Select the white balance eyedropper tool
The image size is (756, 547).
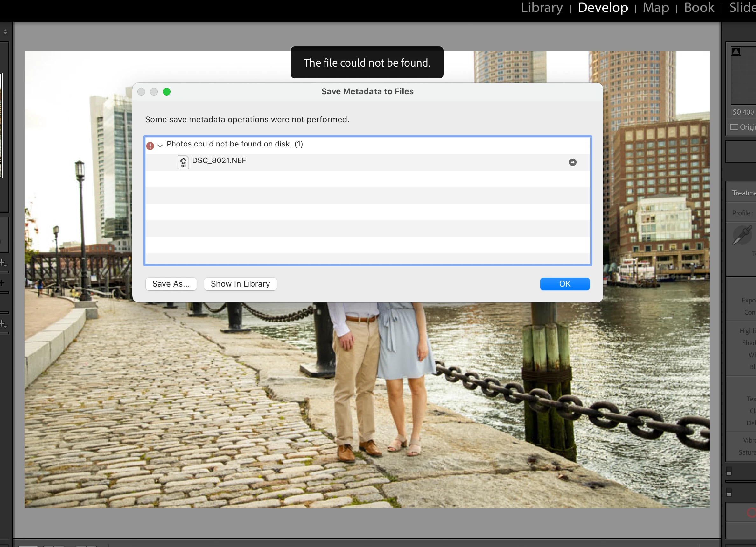742,235
